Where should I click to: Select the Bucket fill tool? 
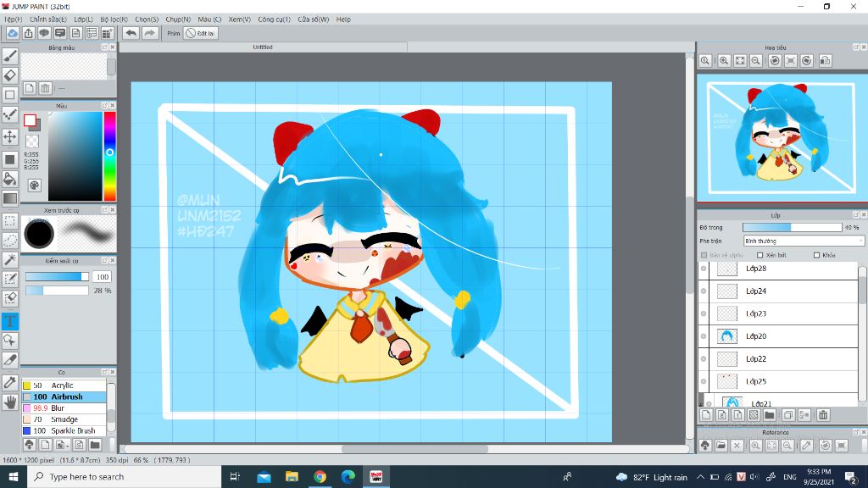10,179
